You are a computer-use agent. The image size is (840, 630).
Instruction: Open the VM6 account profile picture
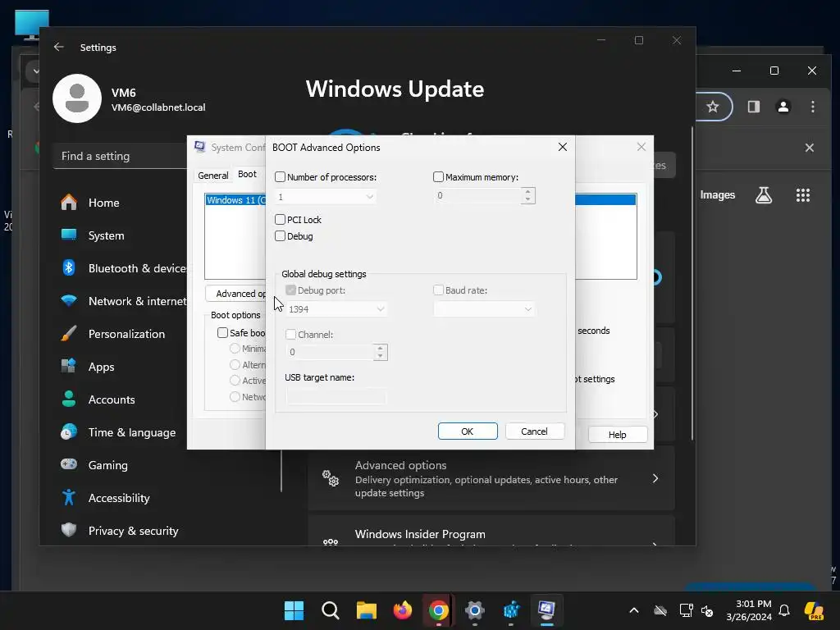[77, 98]
